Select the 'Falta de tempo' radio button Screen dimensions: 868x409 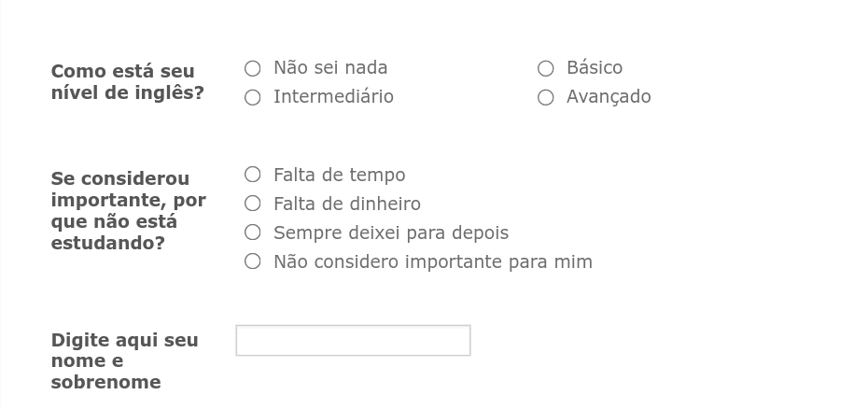click(x=252, y=175)
